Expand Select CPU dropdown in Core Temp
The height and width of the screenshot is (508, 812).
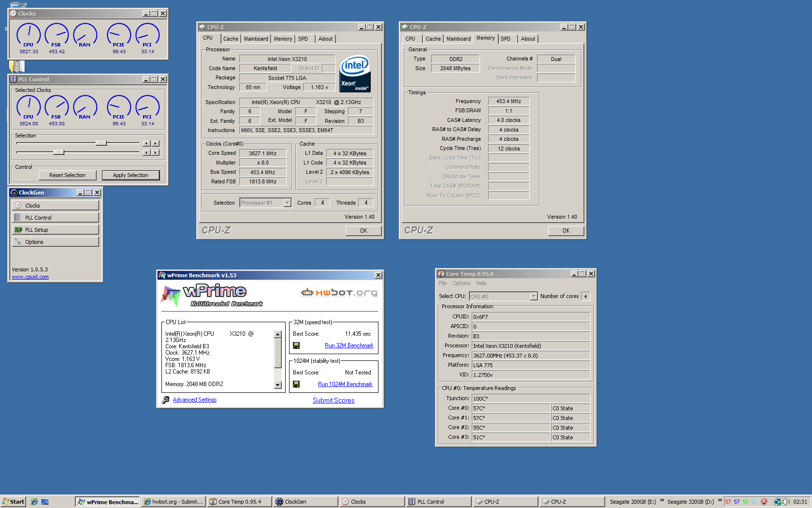click(x=534, y=296)
